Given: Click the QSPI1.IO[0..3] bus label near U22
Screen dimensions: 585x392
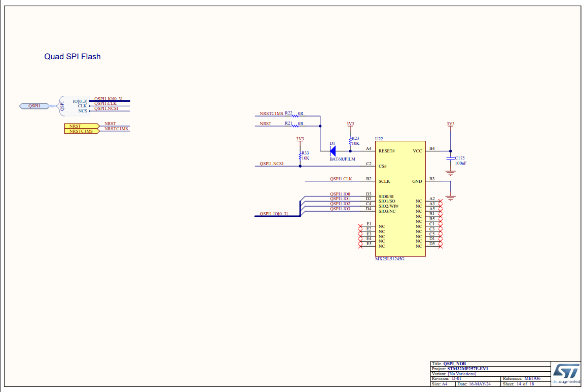Looking at the screenshot, I should [274, 214].
